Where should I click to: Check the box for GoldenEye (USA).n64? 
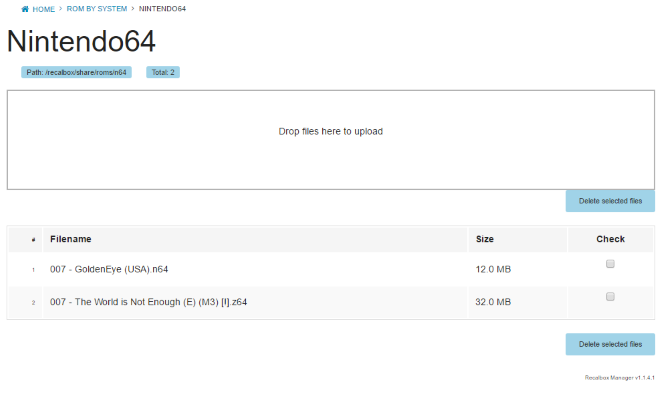[x=610, y=264]
